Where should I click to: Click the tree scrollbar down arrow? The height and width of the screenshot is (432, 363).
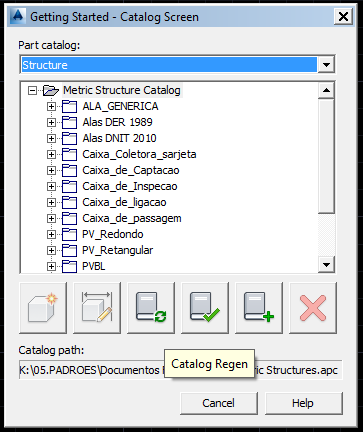pos(326,265)
